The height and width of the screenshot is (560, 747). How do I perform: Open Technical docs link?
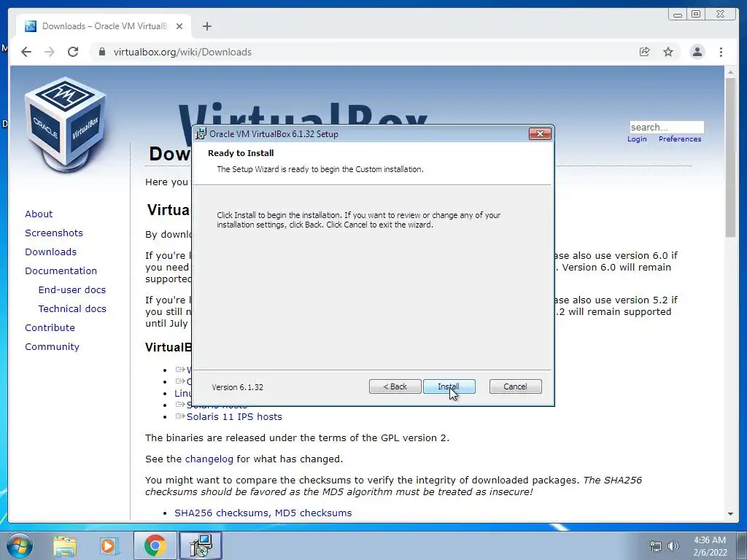click(72, 309)
